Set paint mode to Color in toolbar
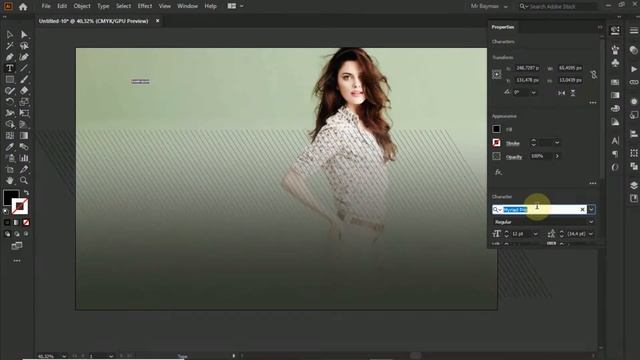 click(x=7, y=222)
